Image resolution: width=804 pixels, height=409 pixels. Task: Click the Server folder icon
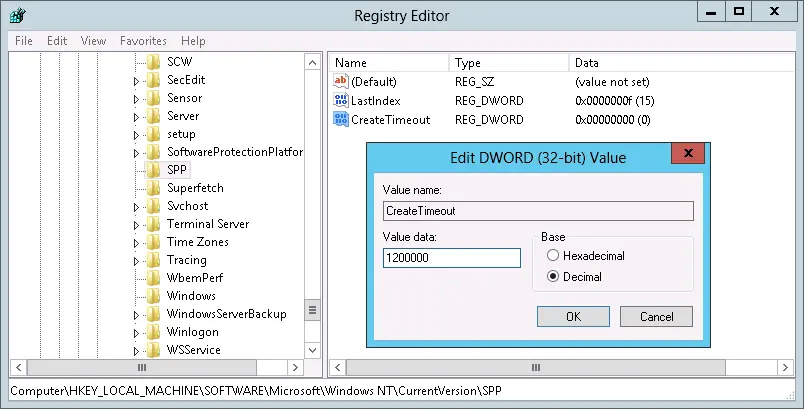pyautogui.click(x=153, y=116)
